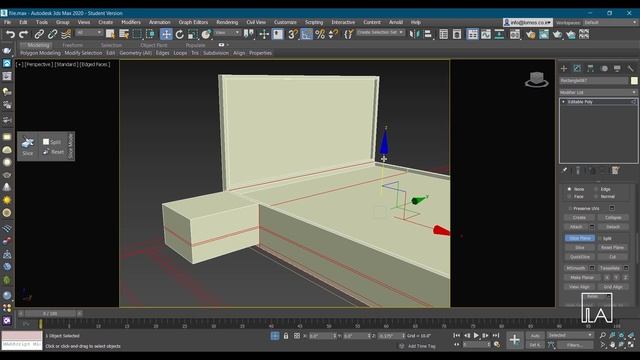Screen dimensions: 640x360
Task: Open the Selected key filter dropdown
Action: tap(569, 335)
